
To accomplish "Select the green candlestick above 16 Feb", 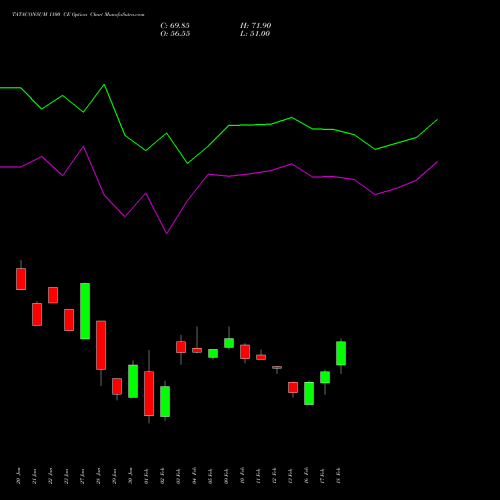I will 309,393.
